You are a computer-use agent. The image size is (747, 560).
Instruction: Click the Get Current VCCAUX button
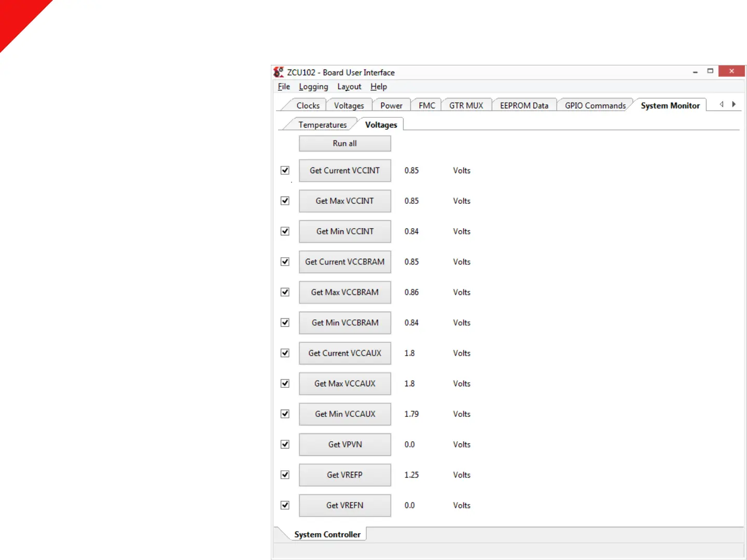[x=344, y=353]
